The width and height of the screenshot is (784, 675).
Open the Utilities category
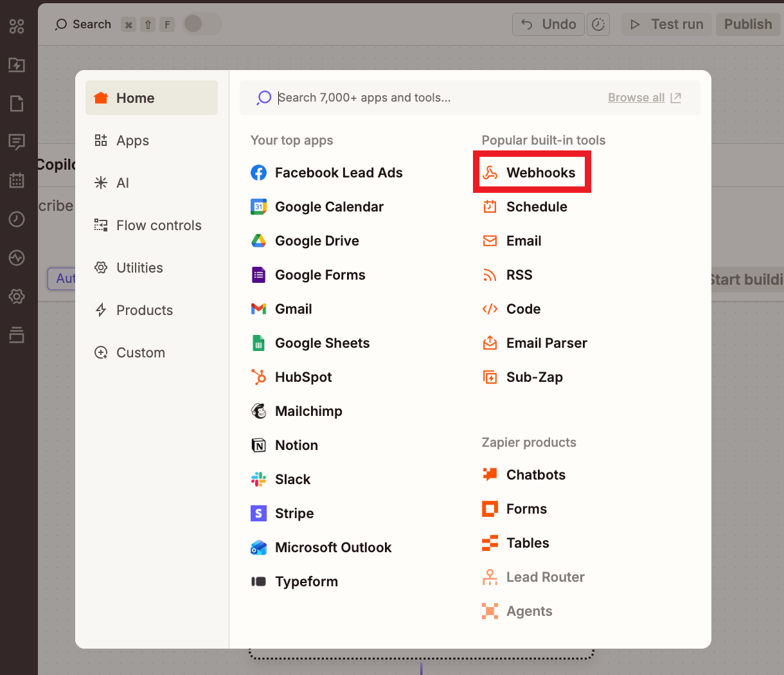coord(152,267)
